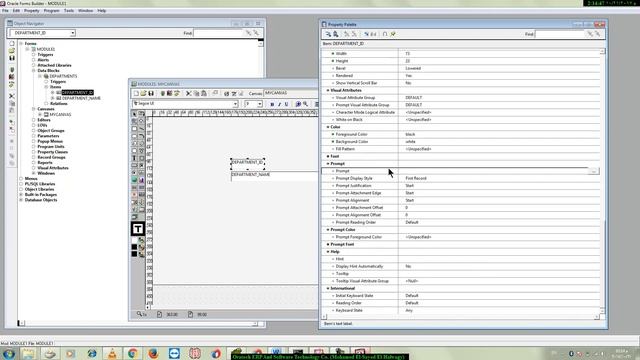Toggle the Freeze pin in Property Palette
This screenshot has height=360, width=640.
[393, 34]
